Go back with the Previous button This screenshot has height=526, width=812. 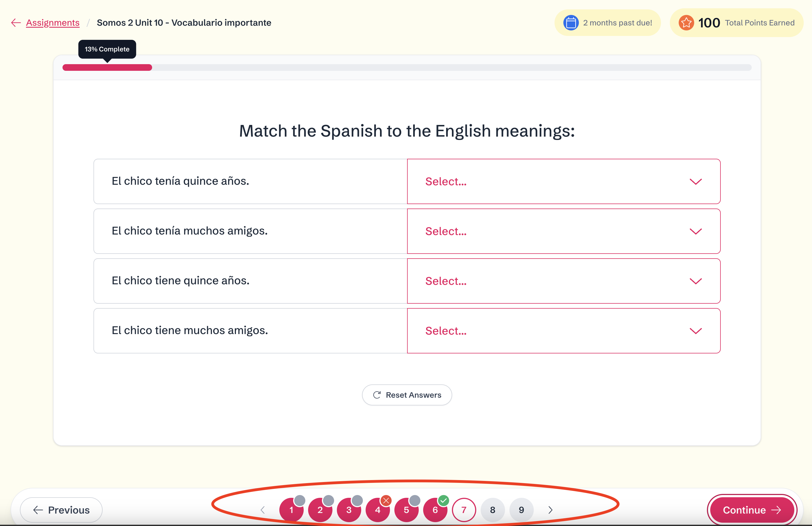(61, 510)
